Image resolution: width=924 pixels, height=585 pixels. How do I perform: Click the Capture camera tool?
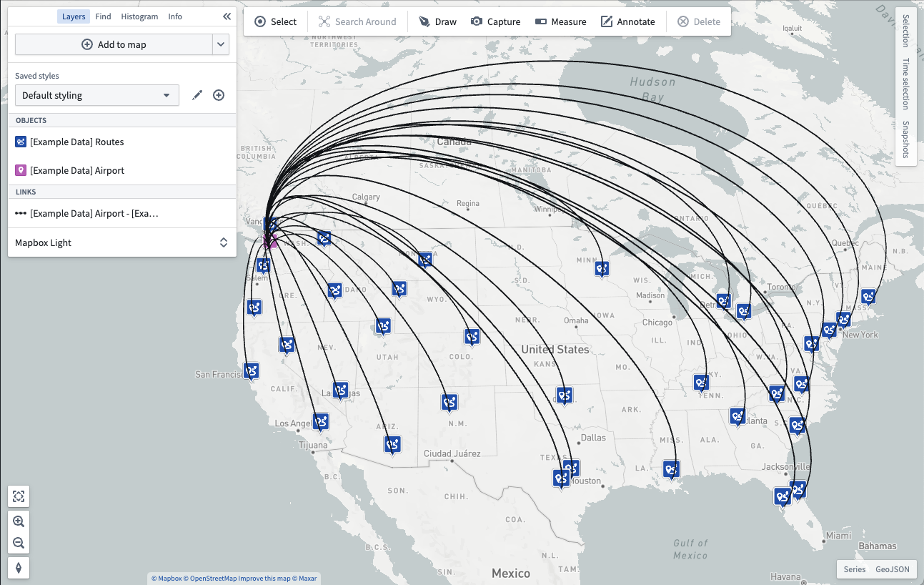point(496,21)
